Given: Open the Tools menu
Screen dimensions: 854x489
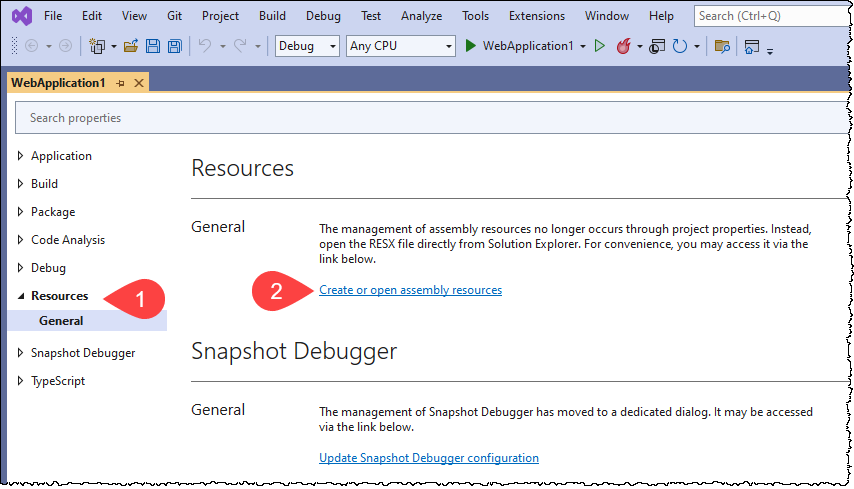Looking at the screenshot, I should tap(475, 16).
